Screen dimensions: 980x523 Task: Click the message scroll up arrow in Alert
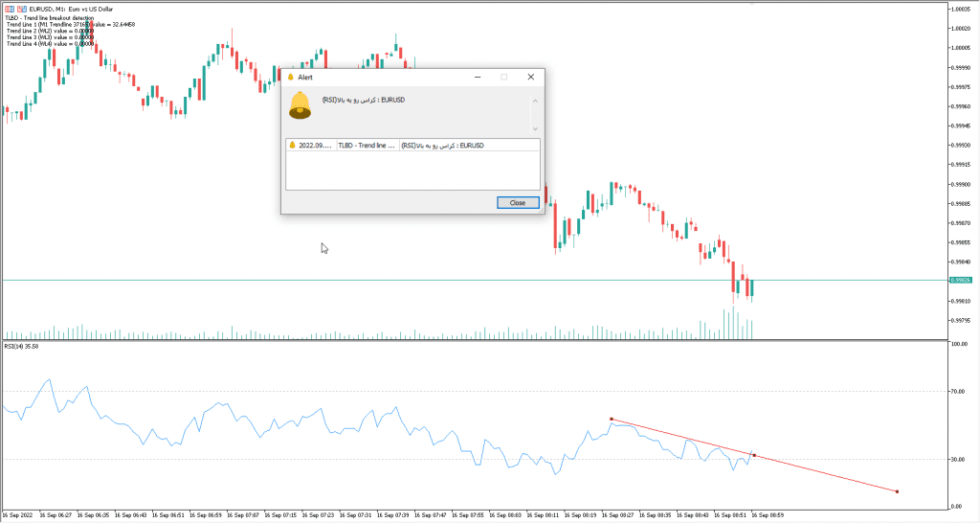point(535,101)
